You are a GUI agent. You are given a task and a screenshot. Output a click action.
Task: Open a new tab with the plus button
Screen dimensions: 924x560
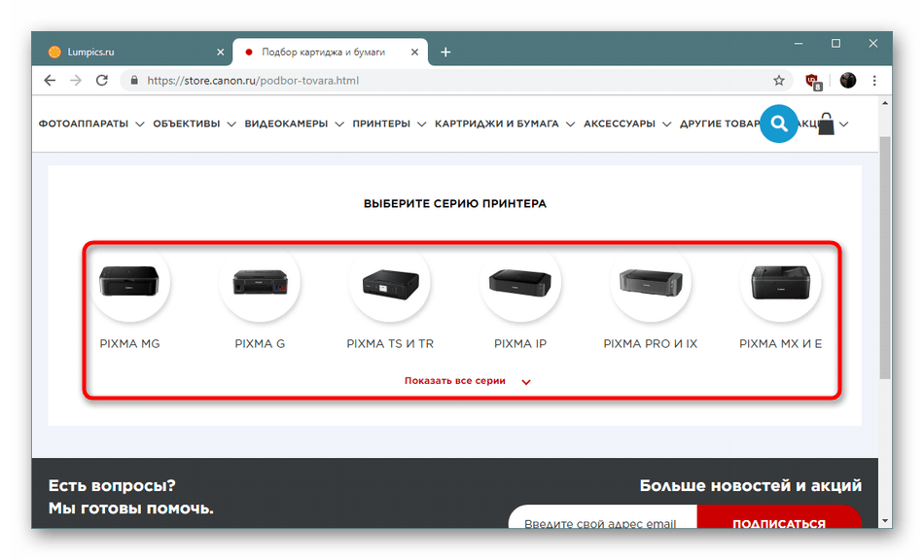pos(445,52)
